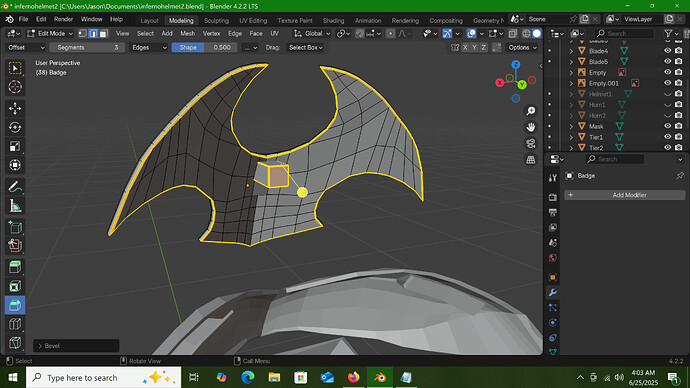Open the Vertex menu in viewport header

point(211,33)
